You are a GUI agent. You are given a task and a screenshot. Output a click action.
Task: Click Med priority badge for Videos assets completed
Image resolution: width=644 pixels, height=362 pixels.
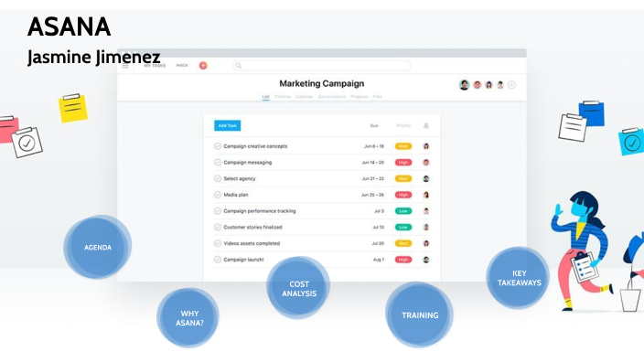pos(403,243)
